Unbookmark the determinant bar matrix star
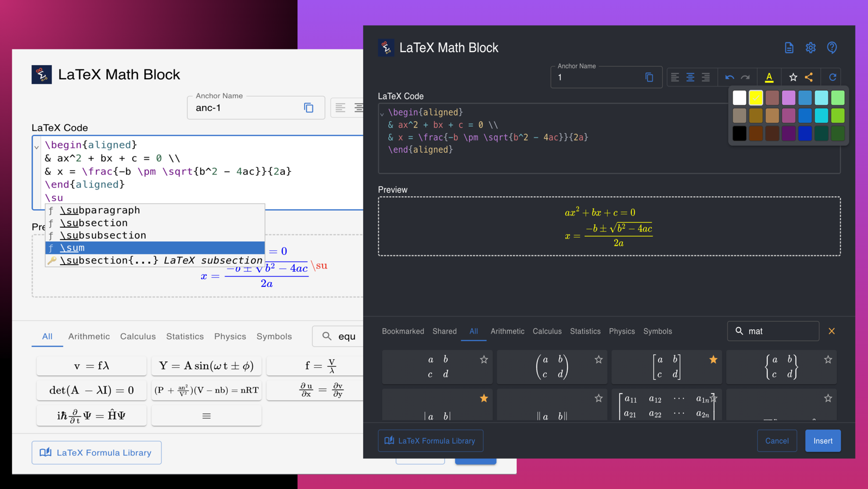The height and width of the screenshot is (489, 868). 484,398
